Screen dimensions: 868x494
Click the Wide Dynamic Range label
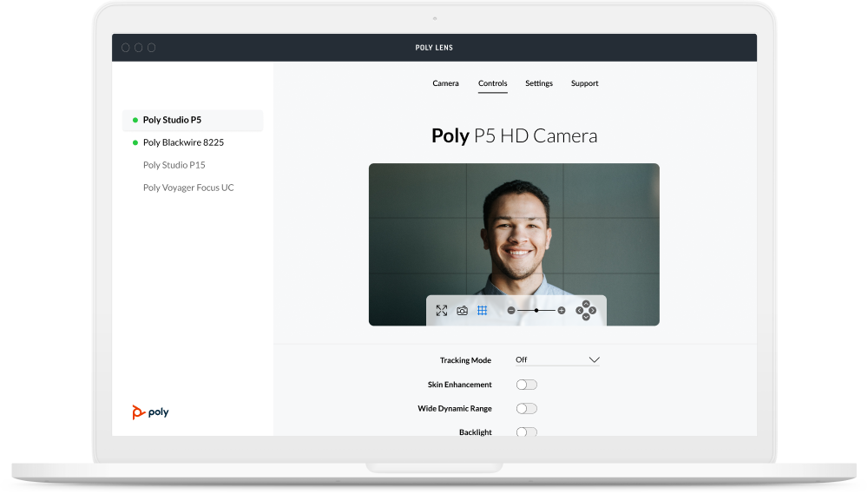pyautogui.click(x=455, y=409)
